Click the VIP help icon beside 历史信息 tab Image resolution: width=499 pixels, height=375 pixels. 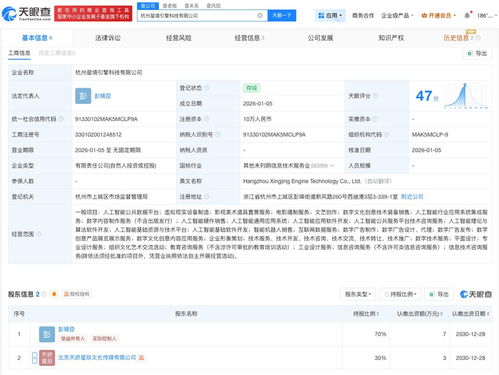pos(478,38)
